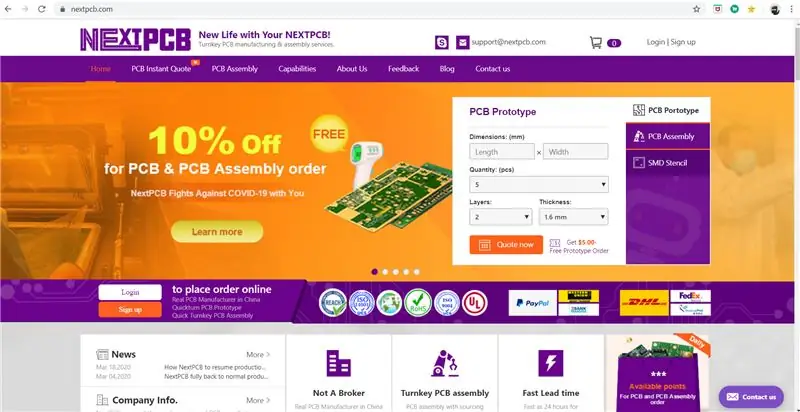
Task: Click the RoHS certification badge
Action: click(418, 303)
